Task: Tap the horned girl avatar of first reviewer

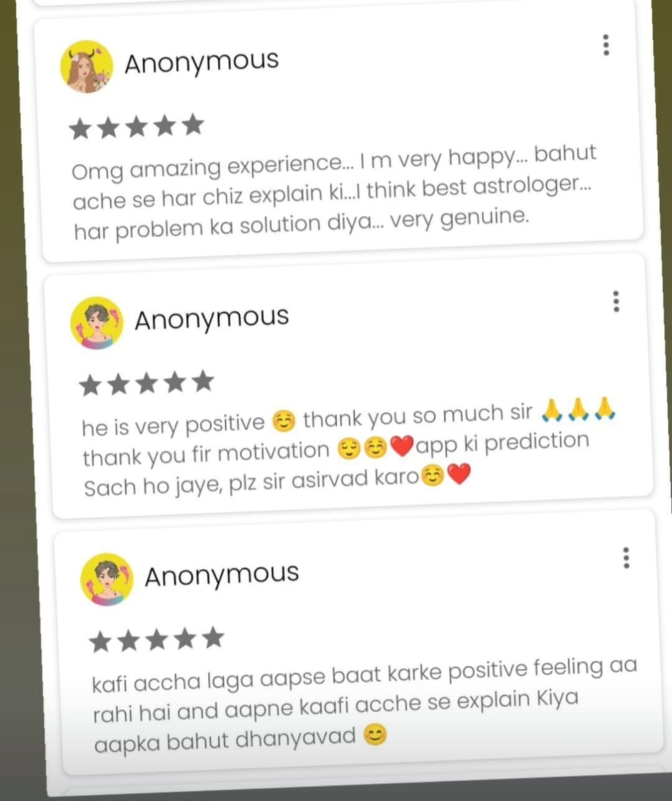Action: 86,66
